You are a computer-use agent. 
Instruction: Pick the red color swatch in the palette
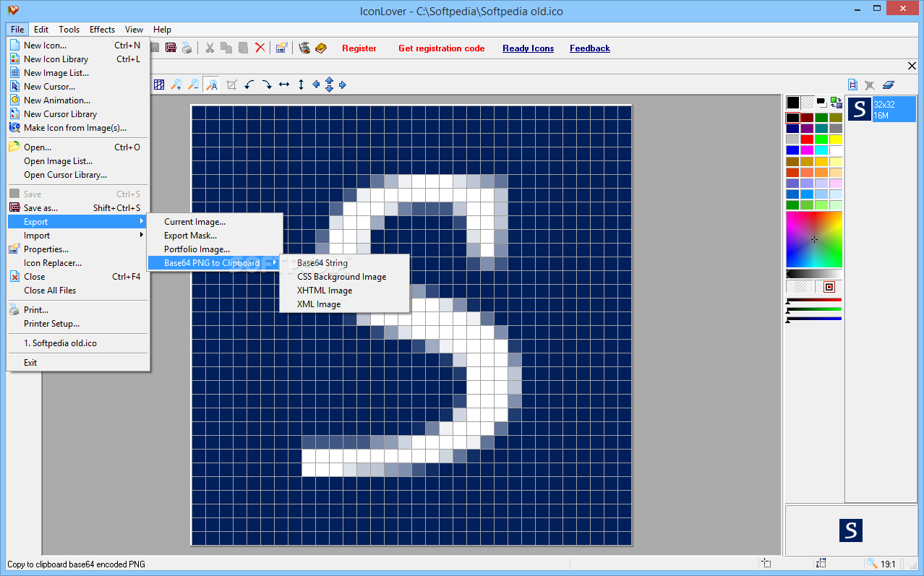click(807, 139)
